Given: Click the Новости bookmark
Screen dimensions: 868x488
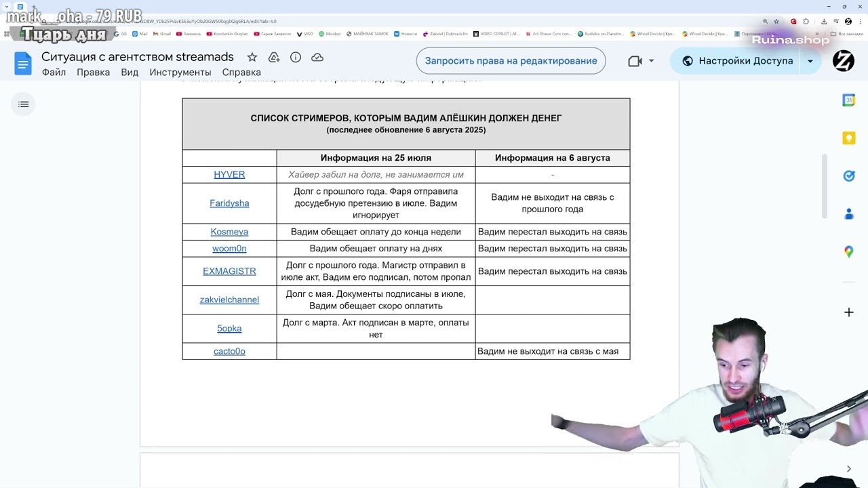Looking at the screenshot, I should pyautogui.click(x=406, y=34).
